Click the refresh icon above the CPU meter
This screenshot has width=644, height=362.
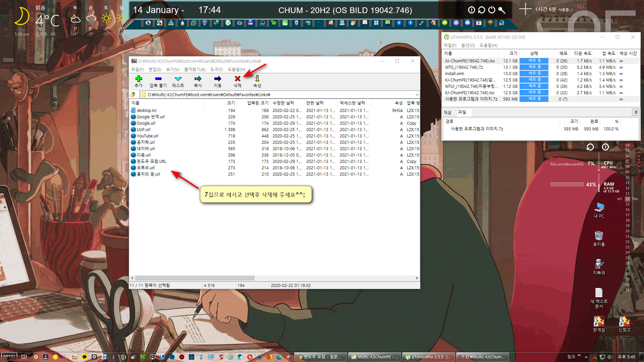point(590,147)
